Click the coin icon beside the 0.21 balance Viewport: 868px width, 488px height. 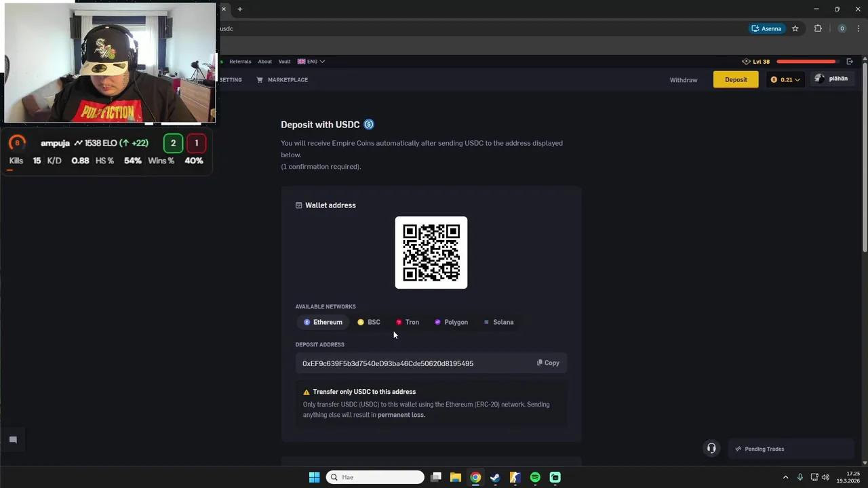[x=774, y=79]
